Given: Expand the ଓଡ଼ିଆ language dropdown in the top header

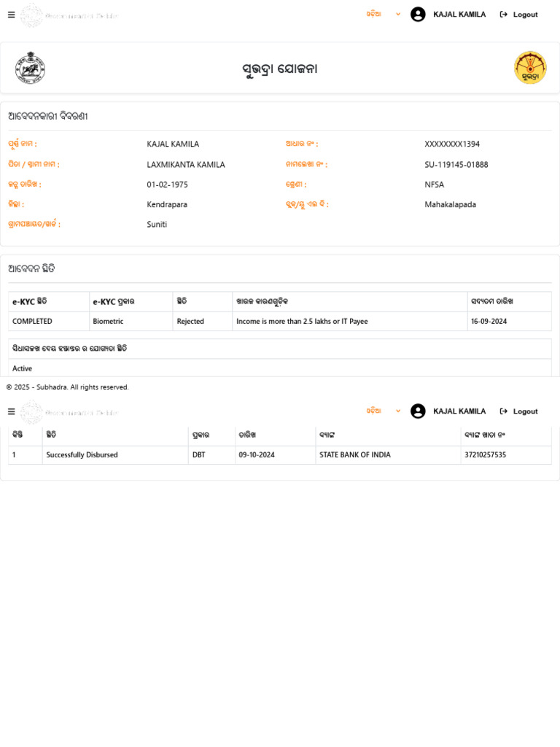Looking at the screenshot, I should [384, 15].
